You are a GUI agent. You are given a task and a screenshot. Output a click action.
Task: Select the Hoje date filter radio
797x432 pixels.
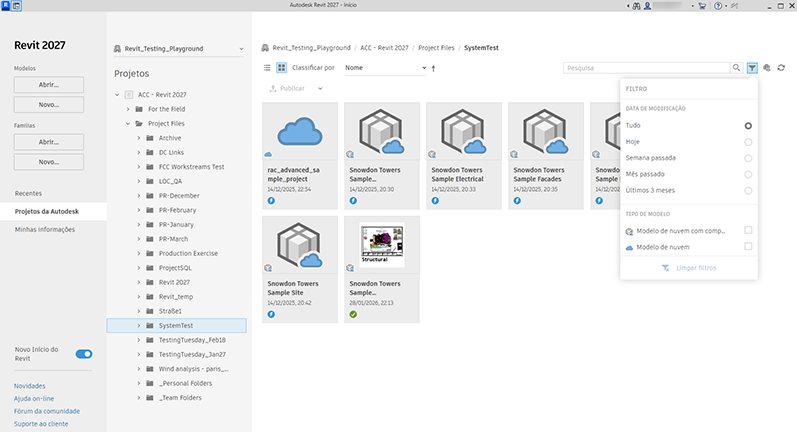pos(748,142)
